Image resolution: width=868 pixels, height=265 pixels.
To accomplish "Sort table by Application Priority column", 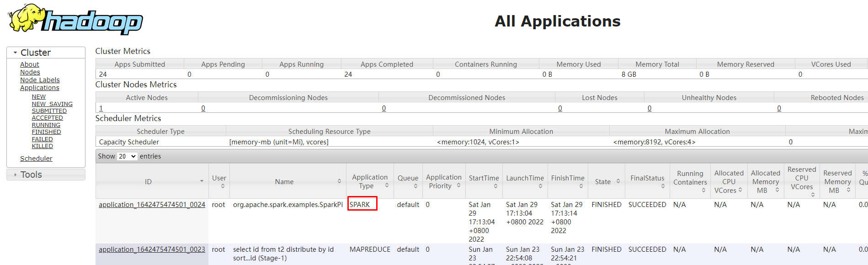I will click(x=444, y=181).
